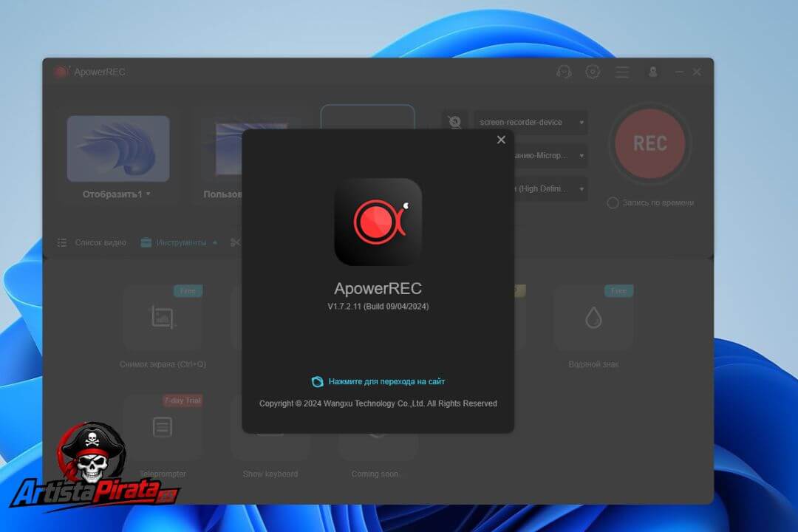Click the copyright Wangxu Technology text
Image resolution: width=798 pixels, height=532 pixels.
point(378,403)
